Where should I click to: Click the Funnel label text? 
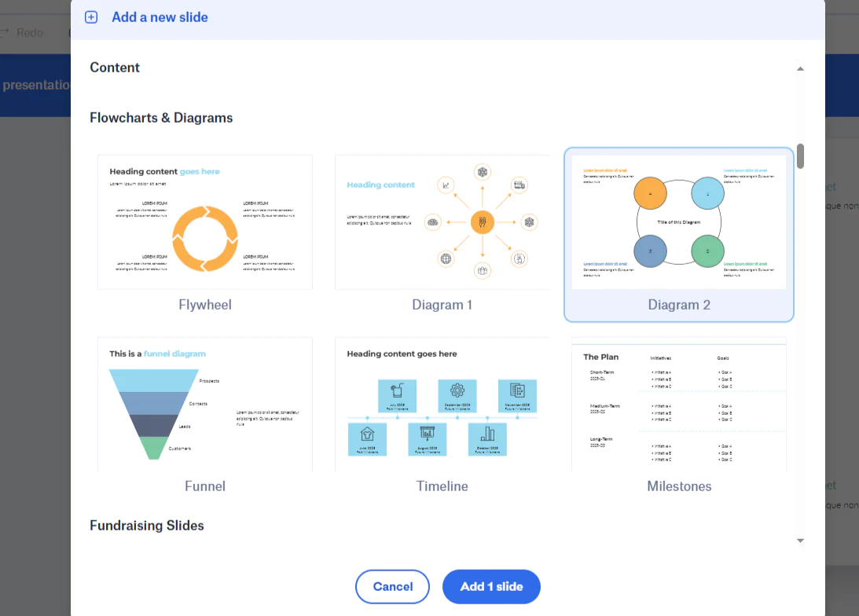205,486
